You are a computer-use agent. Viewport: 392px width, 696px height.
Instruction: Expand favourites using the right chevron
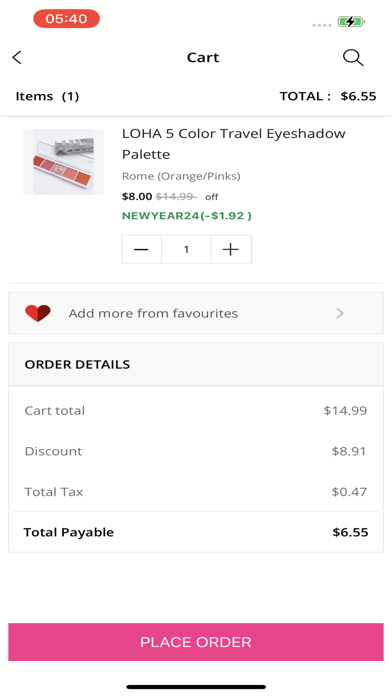tap(340, 313)
